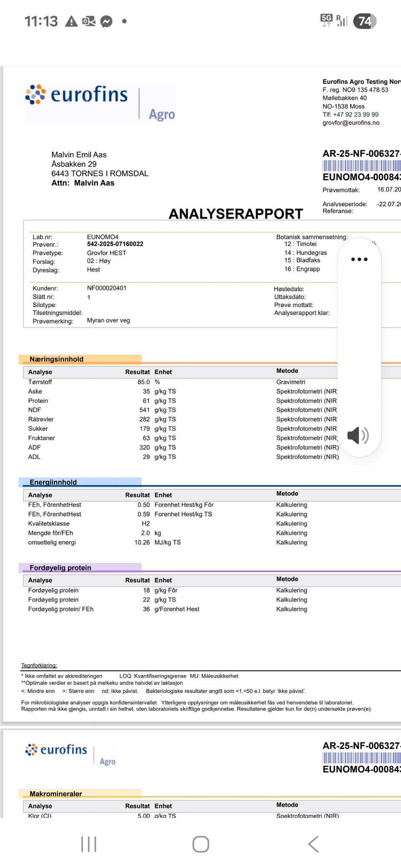Screen dimensions: 401x868
Task: Tap the Råtrevler row label
Action: pos(41,419)
